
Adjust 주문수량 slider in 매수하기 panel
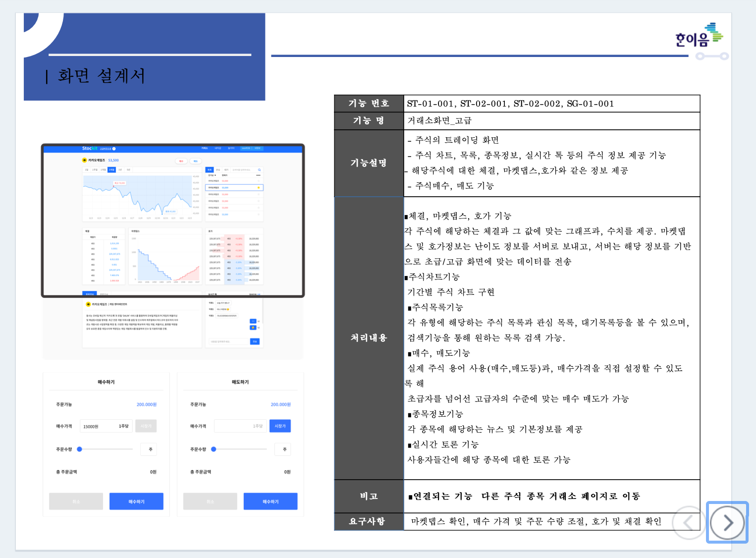coord(105,449)
